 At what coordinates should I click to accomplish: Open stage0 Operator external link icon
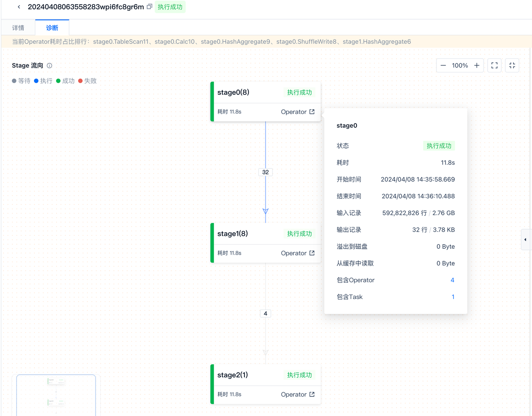[x=312, y=112]
